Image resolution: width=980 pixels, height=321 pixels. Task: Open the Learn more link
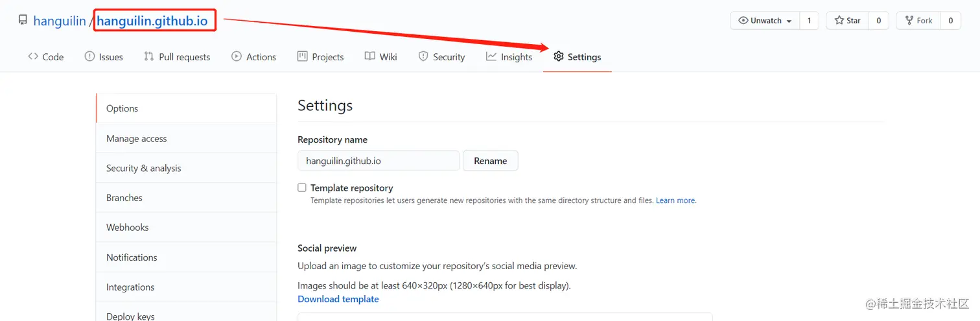[x=675, y=200]
